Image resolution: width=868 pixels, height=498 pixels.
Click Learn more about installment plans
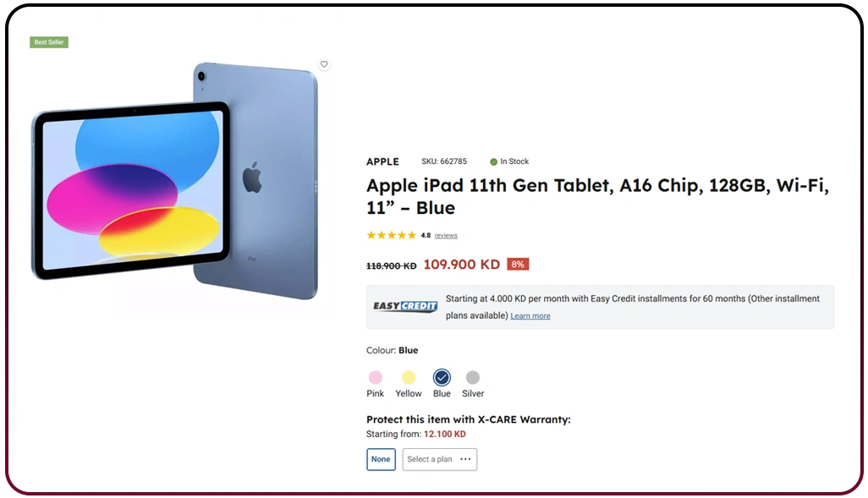(530, 316)
